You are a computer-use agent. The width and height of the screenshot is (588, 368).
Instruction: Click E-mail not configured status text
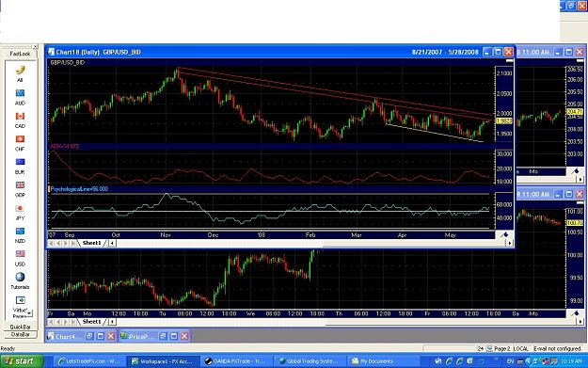[557, 348]
